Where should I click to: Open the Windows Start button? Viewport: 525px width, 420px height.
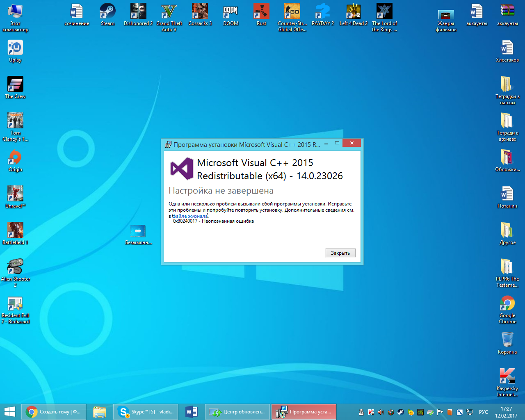(x=9, y=412)
